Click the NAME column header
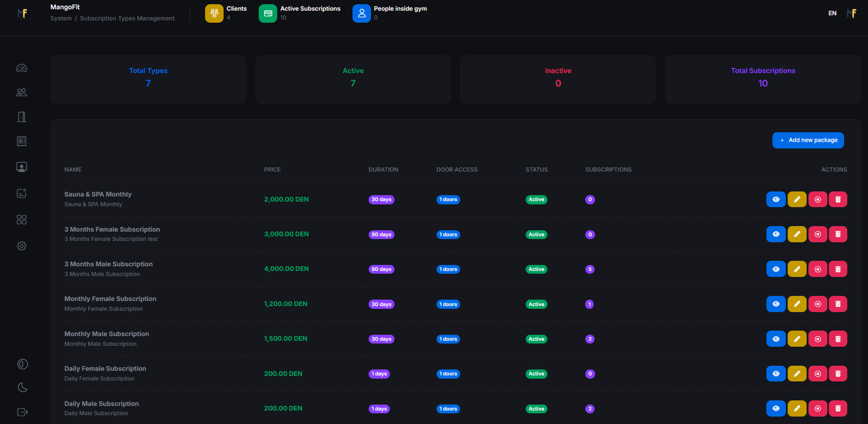The width and height of the screenshot is (868, 424). point(73,169)
